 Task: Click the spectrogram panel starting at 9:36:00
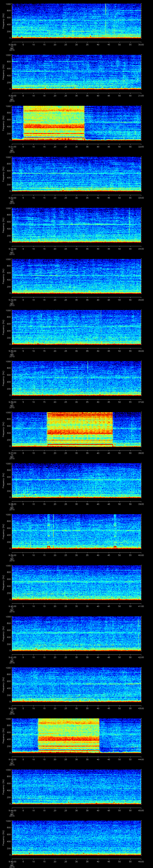tap(77, 378)
